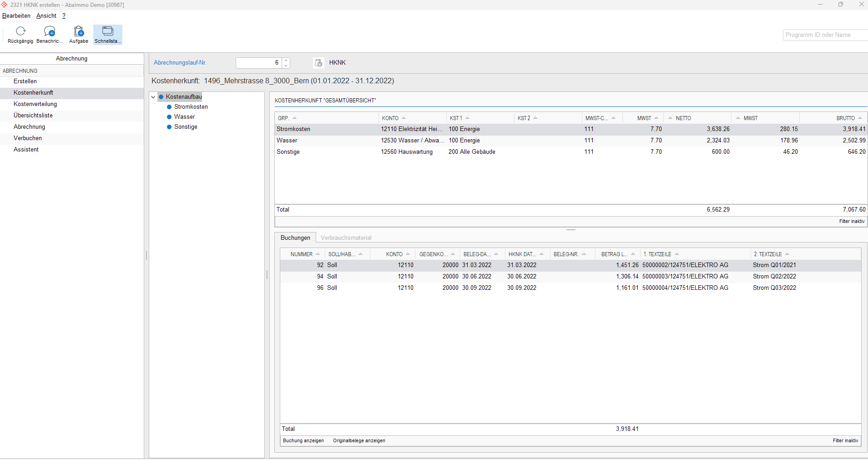Select the Stromkosten blue dot node
Image resolution: width=868 pixels, height=460 pixels.
(169, 107)
